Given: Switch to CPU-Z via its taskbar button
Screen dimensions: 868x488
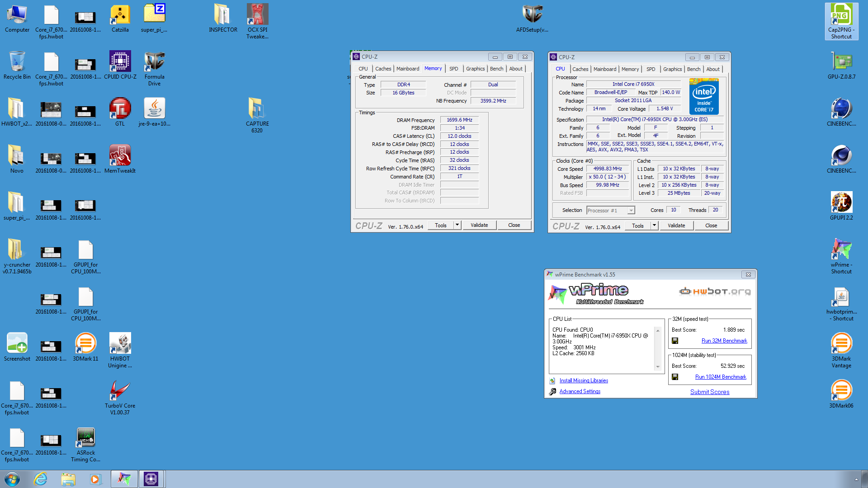Looking at the screenshot, I should [151, 479].
